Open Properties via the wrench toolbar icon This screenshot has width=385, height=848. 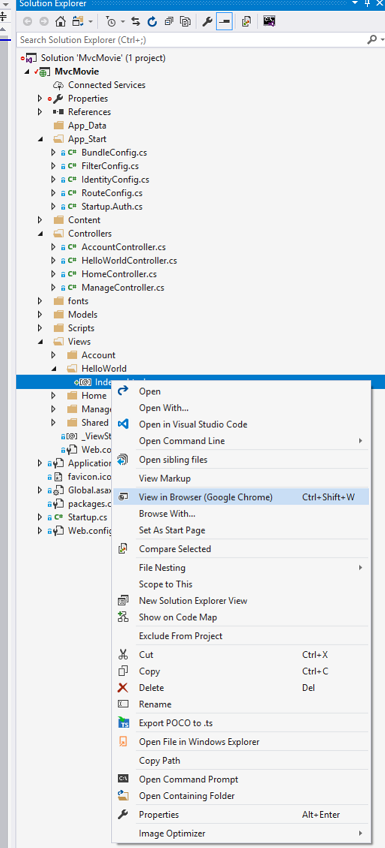207,22
